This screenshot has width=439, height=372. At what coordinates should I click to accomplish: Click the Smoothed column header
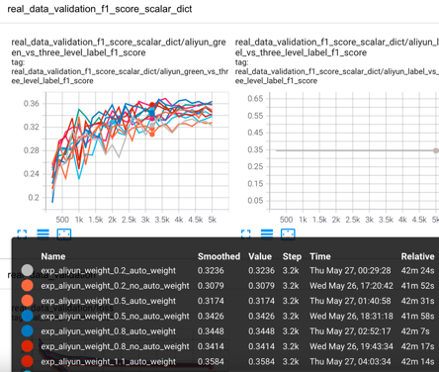click(219, 256)
